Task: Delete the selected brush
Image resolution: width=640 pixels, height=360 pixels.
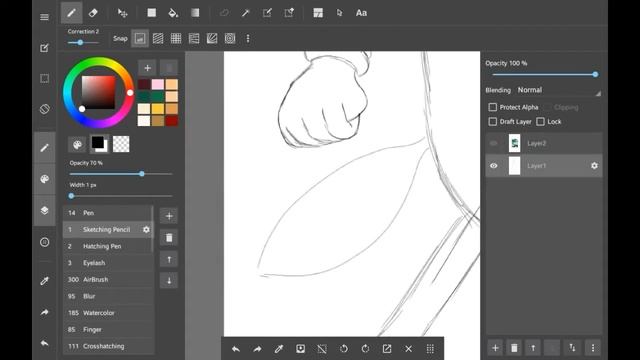Action: click(x=169, y=238)
